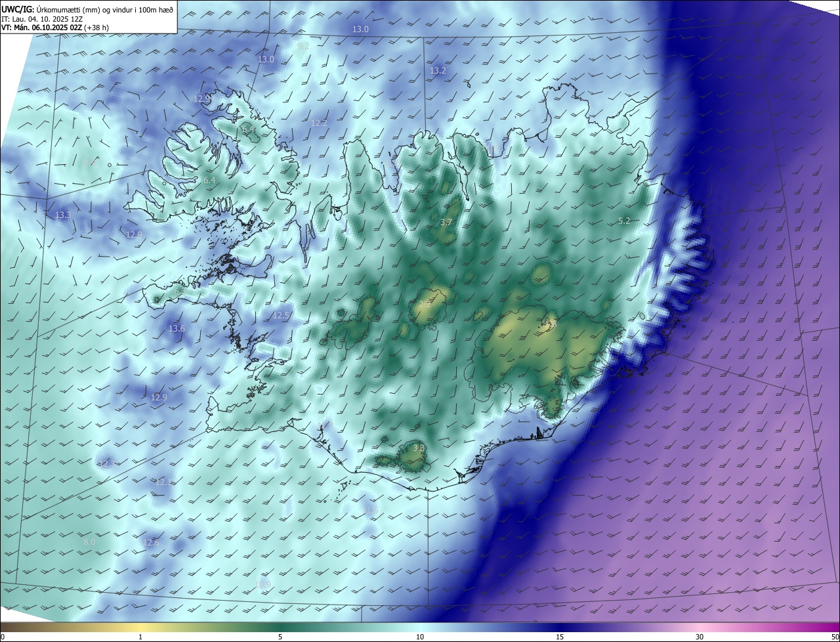Click the 50 tick on the color scale
Image resolution: width=840 pixels, height=642 pixels.
click(835, 637)
